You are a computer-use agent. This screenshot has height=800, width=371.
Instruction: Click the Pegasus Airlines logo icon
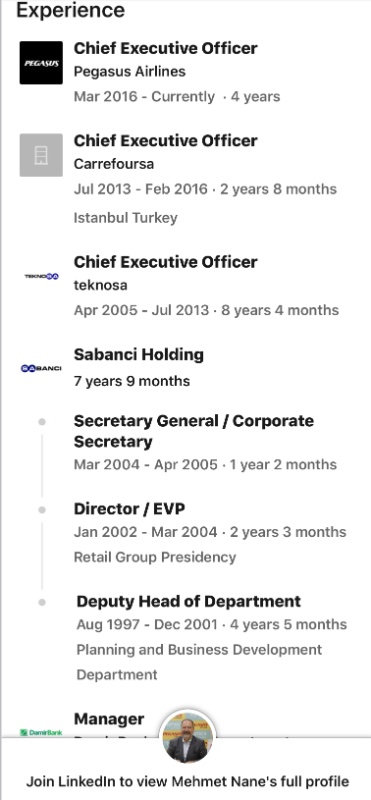tap(41, 63)
